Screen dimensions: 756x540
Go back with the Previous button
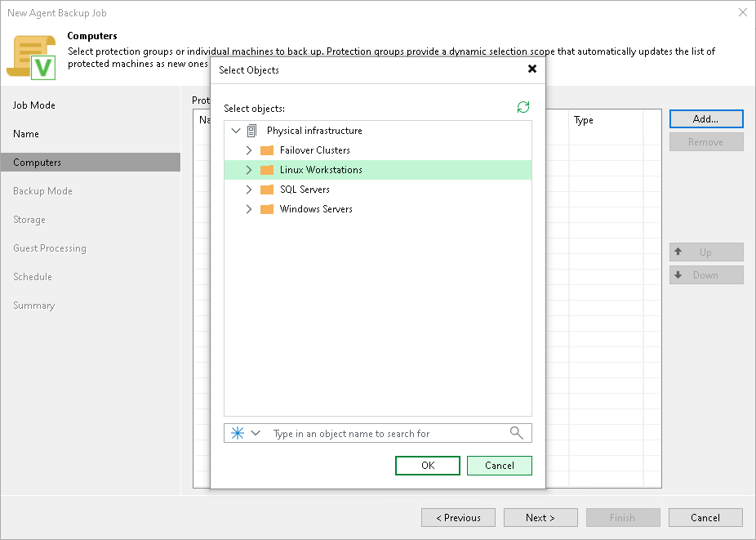click(x=459, y=518)
